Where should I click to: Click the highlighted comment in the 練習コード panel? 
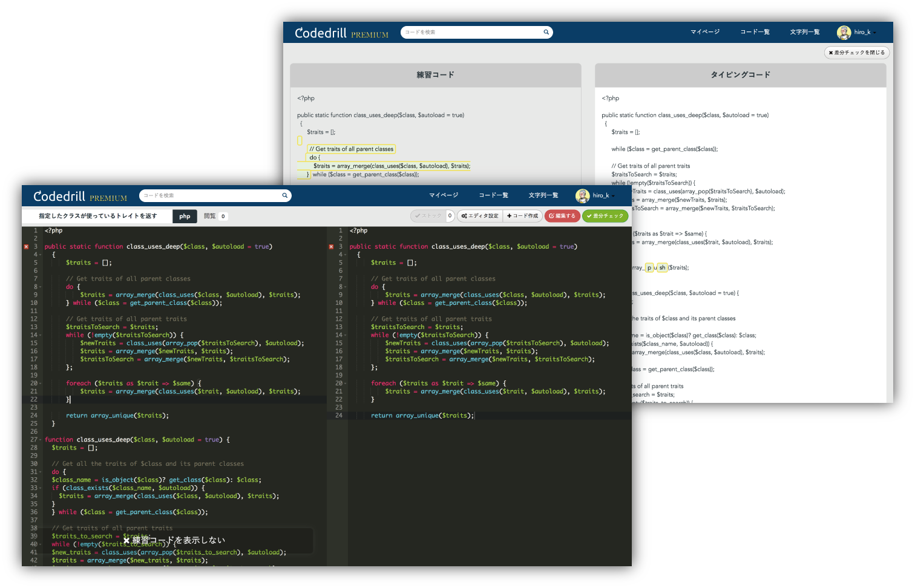[x=351, y=149]
